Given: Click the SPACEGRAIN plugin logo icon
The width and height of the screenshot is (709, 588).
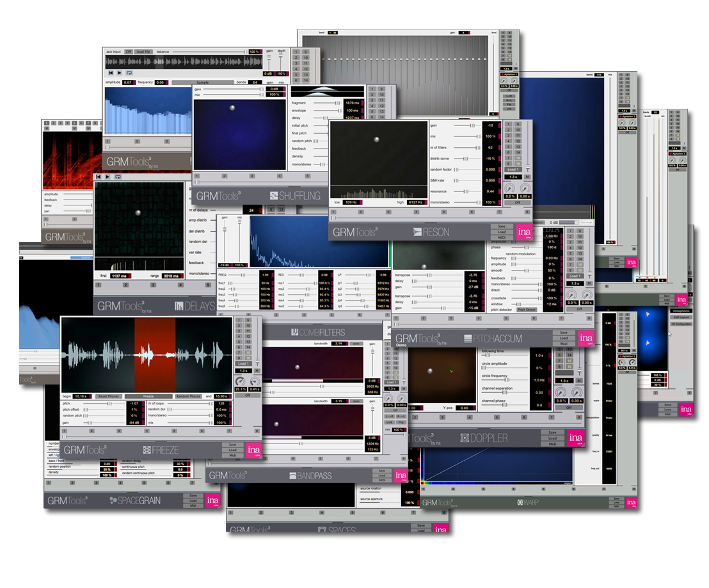Looking at the screenshot, I should point(113,500).
